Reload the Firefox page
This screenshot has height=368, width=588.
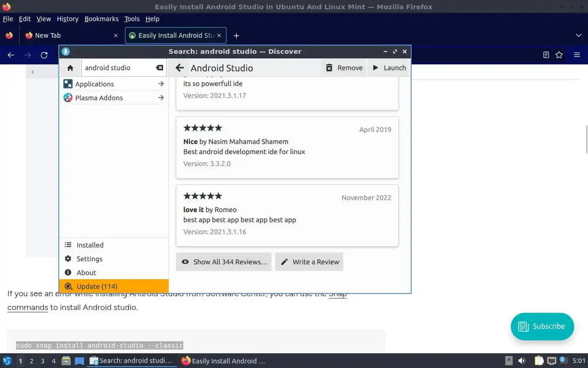click(44, 55)
